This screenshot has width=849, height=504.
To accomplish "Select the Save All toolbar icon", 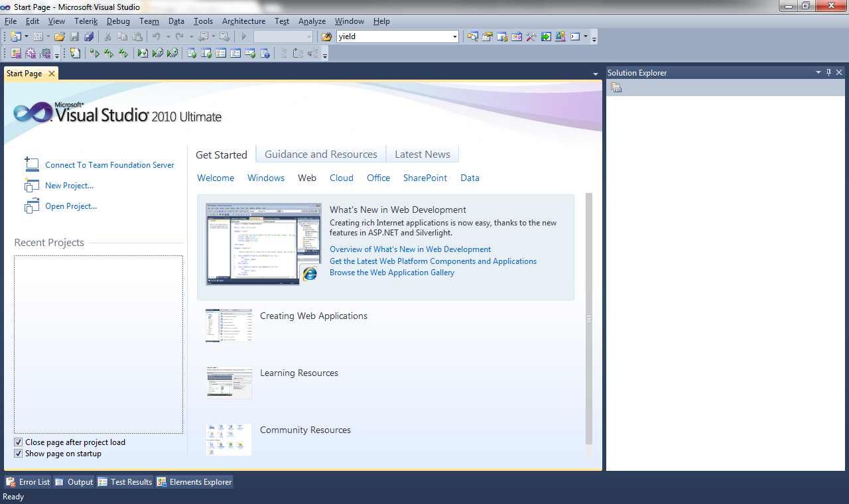I will (x=90, y=36).
